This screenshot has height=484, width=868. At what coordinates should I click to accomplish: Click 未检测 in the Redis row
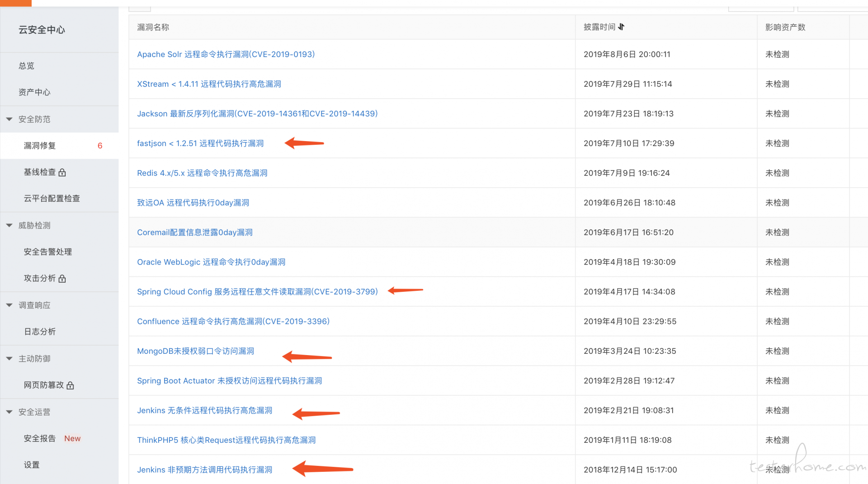tap(777, 173)
